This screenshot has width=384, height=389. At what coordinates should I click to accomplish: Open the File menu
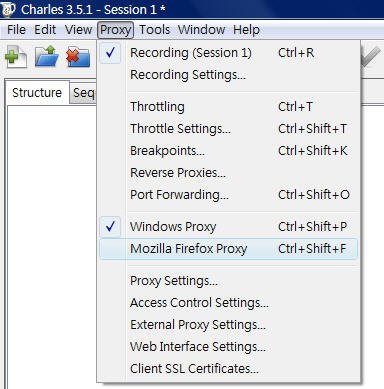click(16, 30)
